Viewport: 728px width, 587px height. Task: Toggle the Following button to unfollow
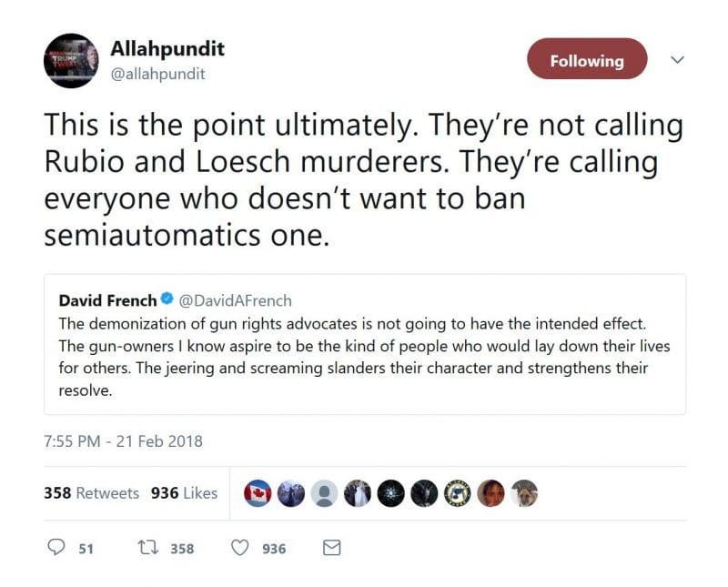[x=587, y=61]
